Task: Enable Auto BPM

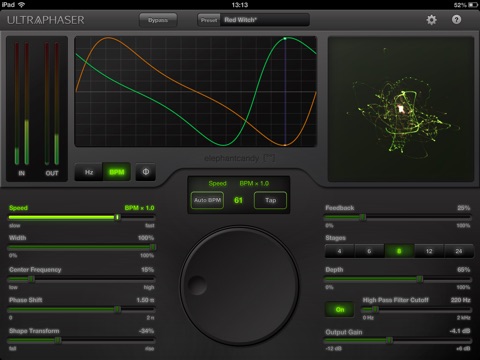Action: click(x=207, y=200)
